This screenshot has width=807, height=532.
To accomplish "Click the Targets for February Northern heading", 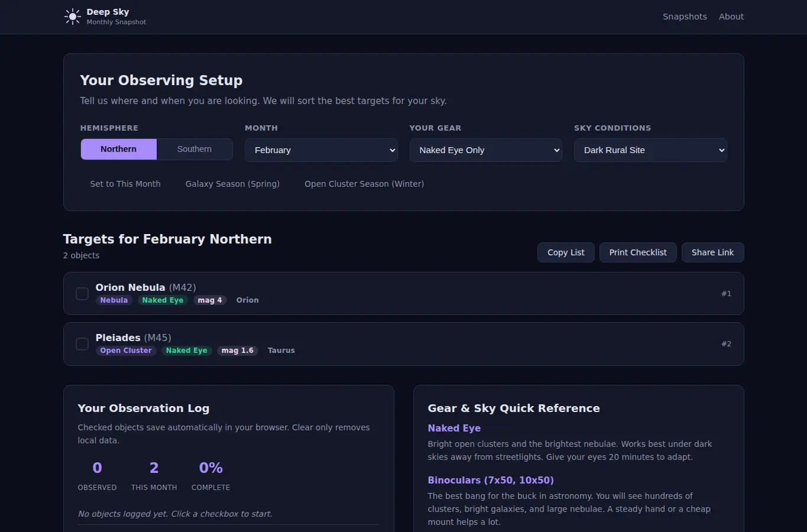I will point(167,239).
